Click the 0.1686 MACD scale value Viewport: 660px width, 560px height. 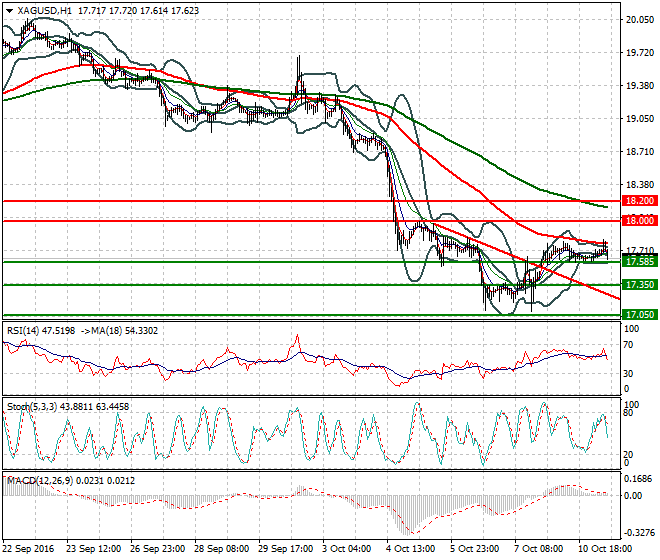(x=639, y=479)
